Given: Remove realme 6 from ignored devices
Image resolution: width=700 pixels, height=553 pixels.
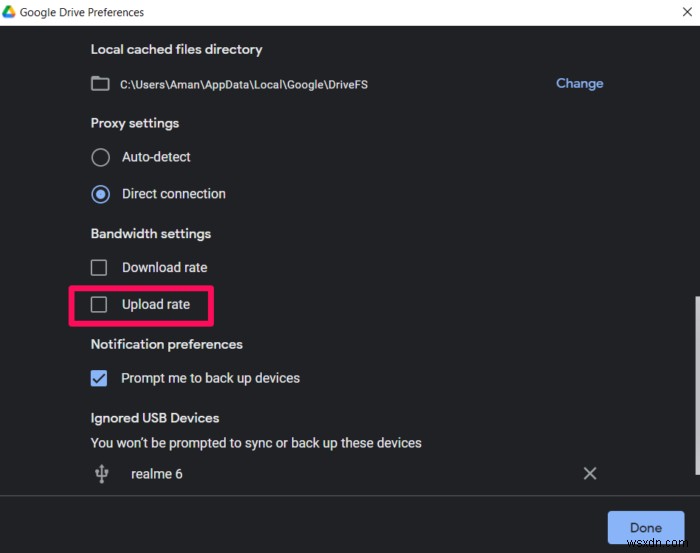Looking at the screenshot, I should (x=590, y=474).
